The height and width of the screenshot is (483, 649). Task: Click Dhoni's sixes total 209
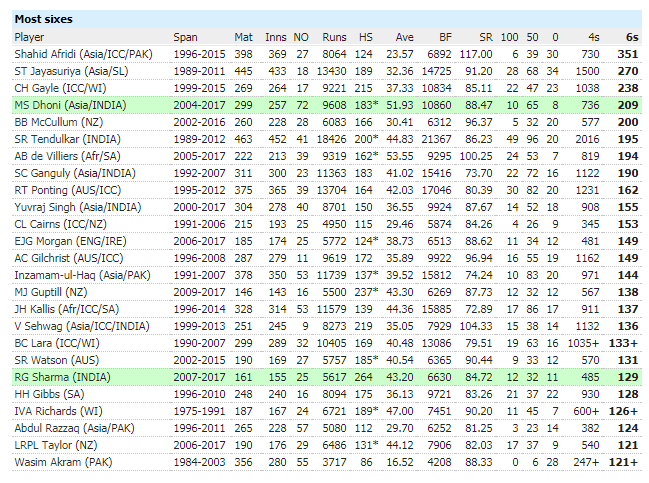pyautogui.click(x=628, y=105)
